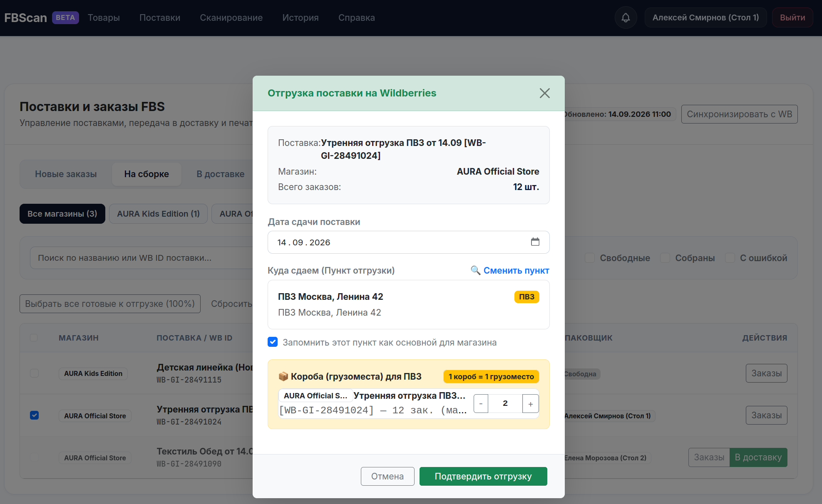
Task: Open Справка in the navbar
Action: [x=357, y=17]
